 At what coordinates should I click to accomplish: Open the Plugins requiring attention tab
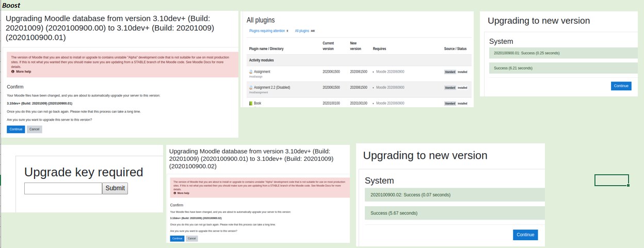click(267, 31)
